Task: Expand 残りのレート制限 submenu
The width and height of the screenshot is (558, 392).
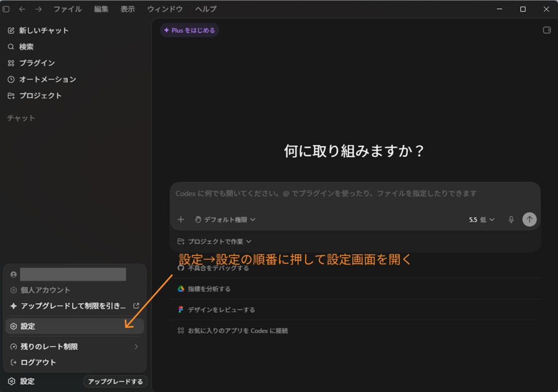Action: coord(75,346)
